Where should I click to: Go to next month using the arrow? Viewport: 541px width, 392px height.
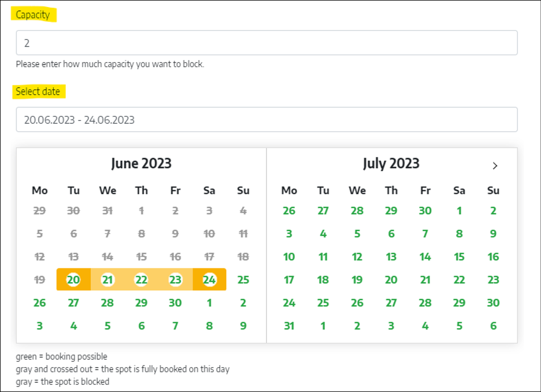495,166
